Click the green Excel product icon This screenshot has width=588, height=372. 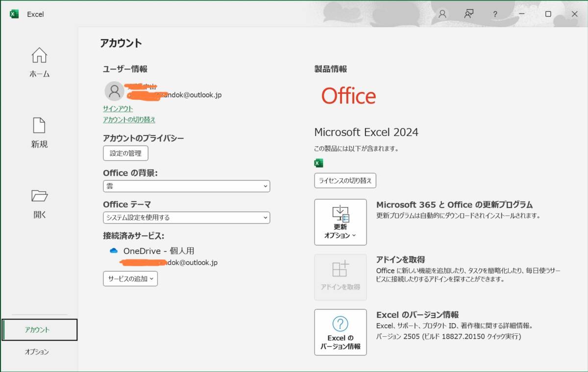318,163
